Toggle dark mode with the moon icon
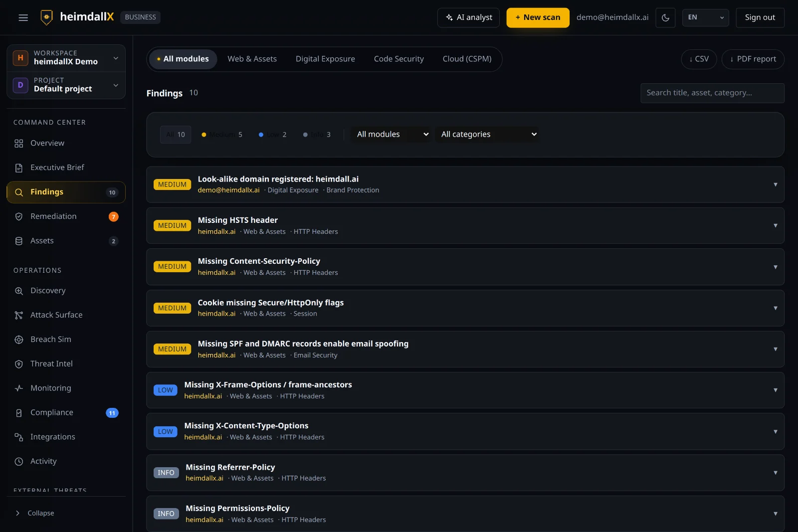The width and height of the screenshot is (798, 532). point(665,17)
